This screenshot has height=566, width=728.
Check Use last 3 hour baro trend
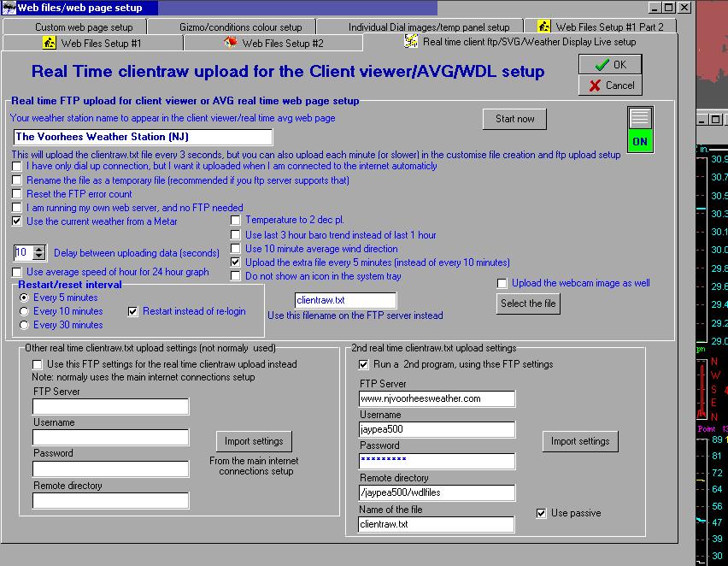pos(236,235)
